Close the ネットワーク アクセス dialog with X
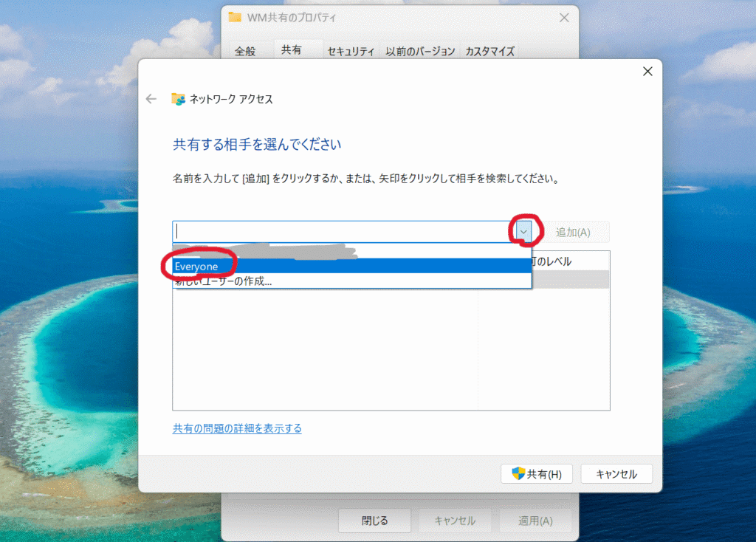The height and width of the screenshot is (542, 756). pyautogui.click(x=647, y=72)
